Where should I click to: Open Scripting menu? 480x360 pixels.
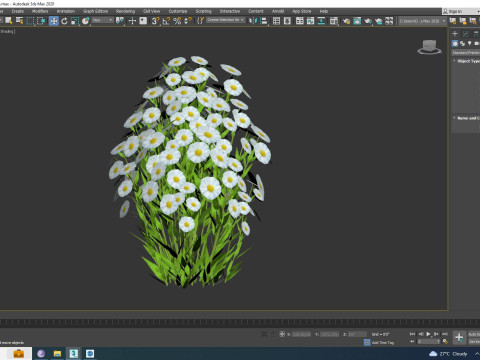[x=203, y=11]
